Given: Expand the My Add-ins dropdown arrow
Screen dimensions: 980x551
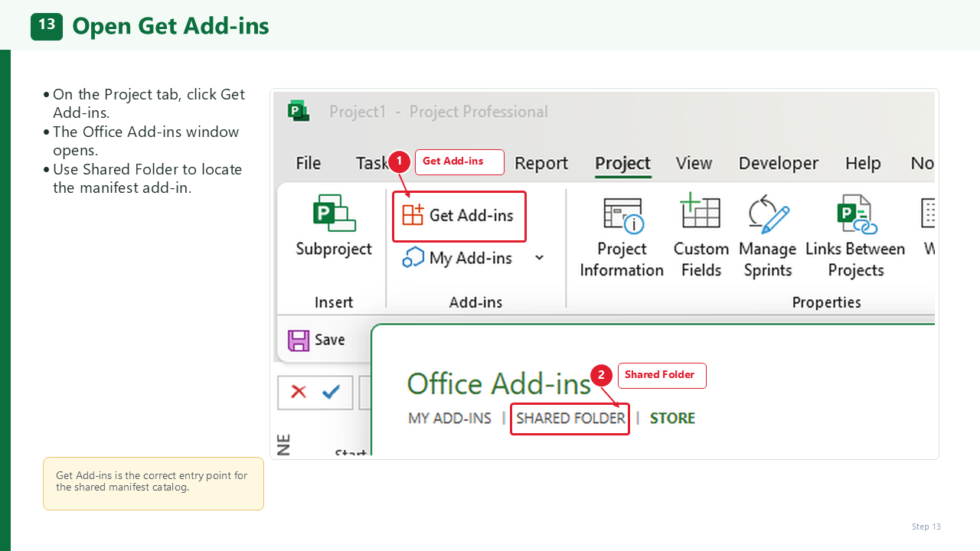Looking at the screenshot, I should (539, 258).
